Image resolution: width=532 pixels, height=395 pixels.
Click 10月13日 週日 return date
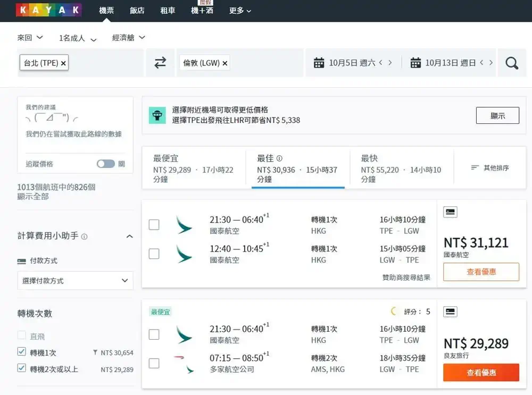(451, 63)
